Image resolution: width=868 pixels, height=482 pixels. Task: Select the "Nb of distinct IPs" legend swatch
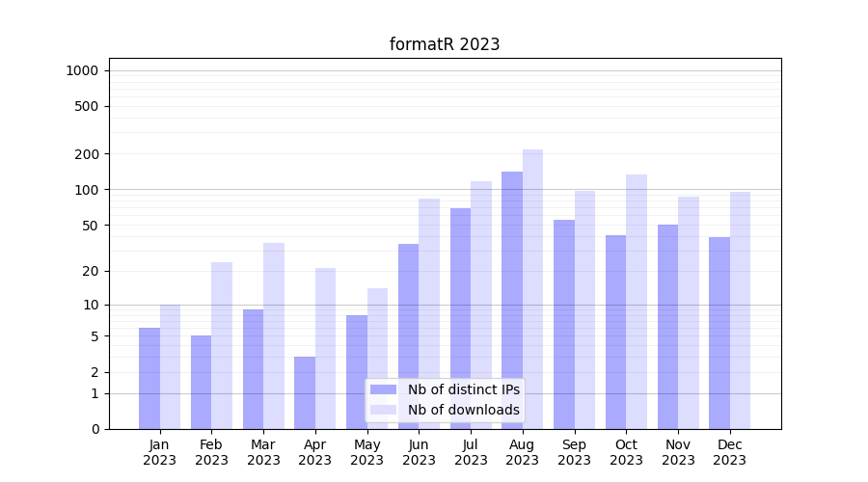tap(383, 389)
